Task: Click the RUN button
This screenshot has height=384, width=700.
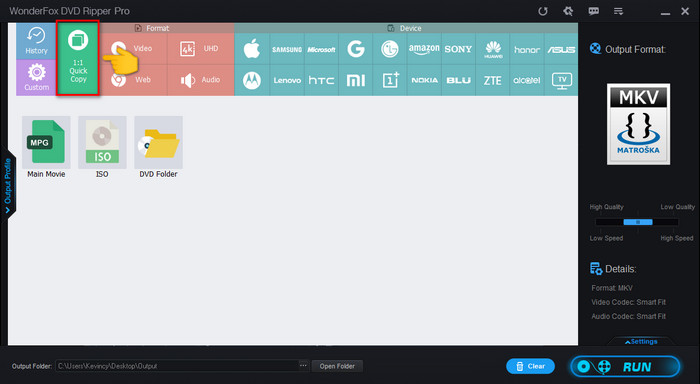Action: (x=625, y=367)
